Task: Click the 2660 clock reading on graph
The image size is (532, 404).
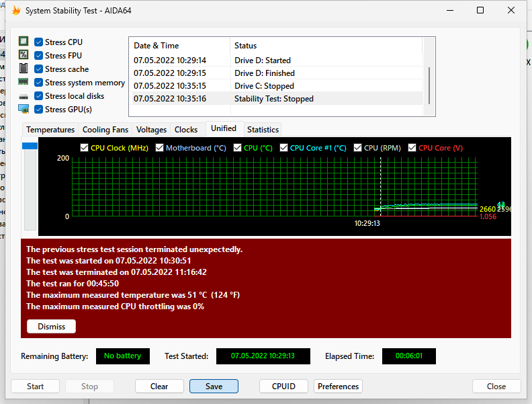Action: coord(488,210)
